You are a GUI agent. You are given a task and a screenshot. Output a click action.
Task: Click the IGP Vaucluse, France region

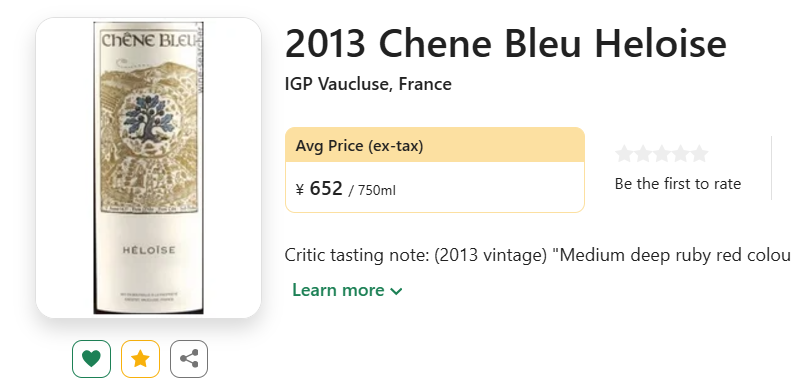(368, 84)
